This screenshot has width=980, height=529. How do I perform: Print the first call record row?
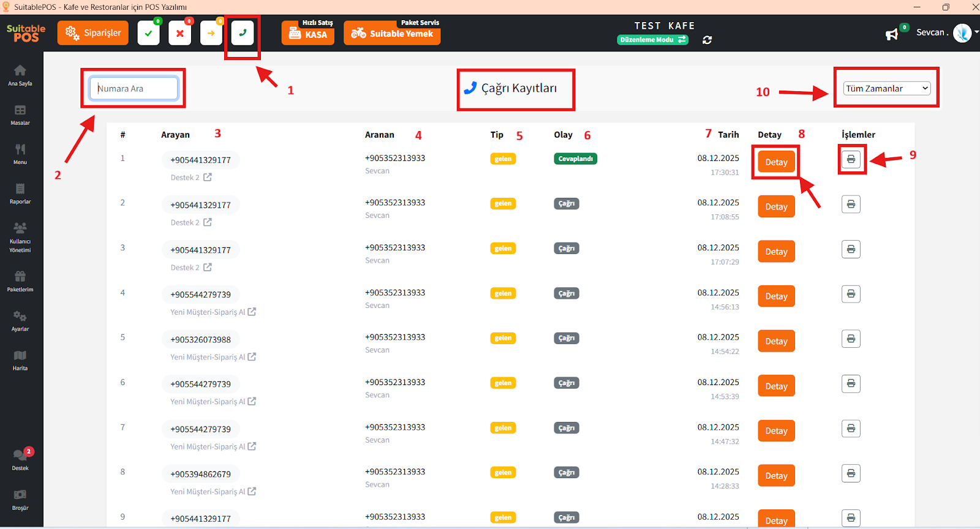tap(851, 159)
